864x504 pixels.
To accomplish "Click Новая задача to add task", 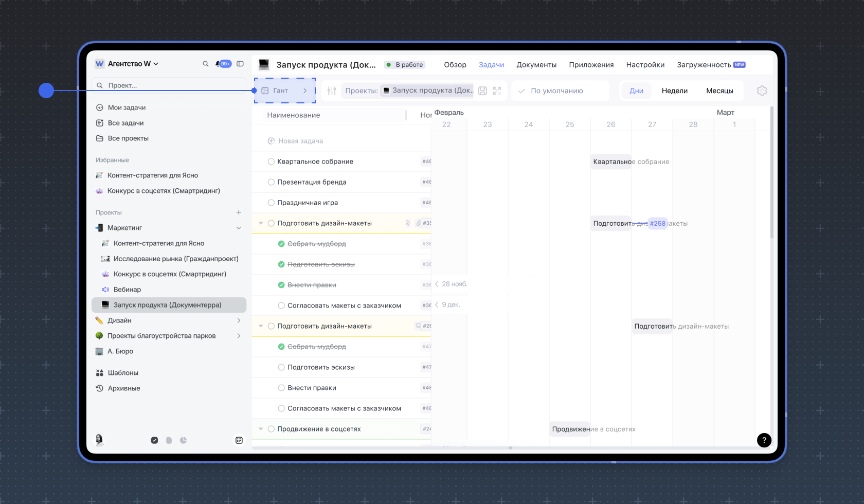I will [300, 141].
